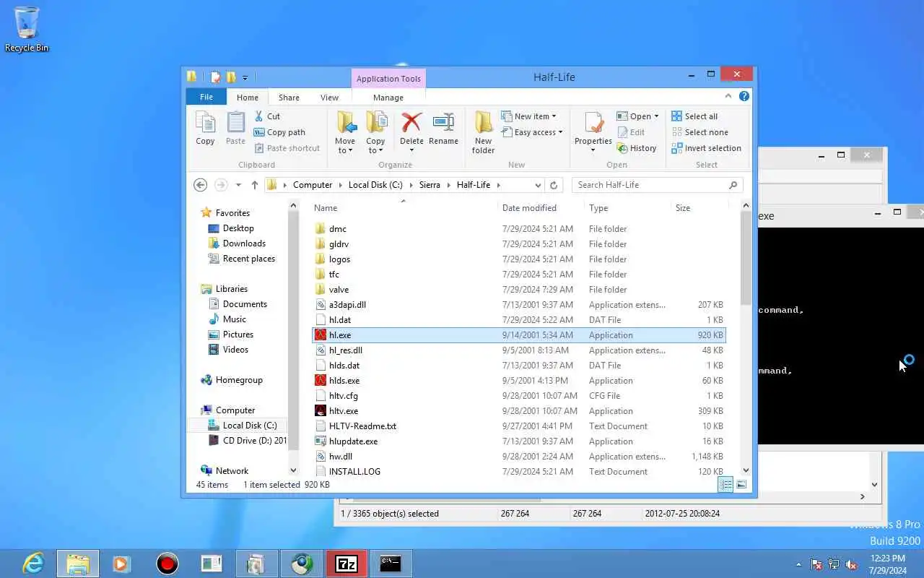This screenshot has height=578, width=924.
Task: Open recent locations dropdown arrow
Action: point(238,185)
